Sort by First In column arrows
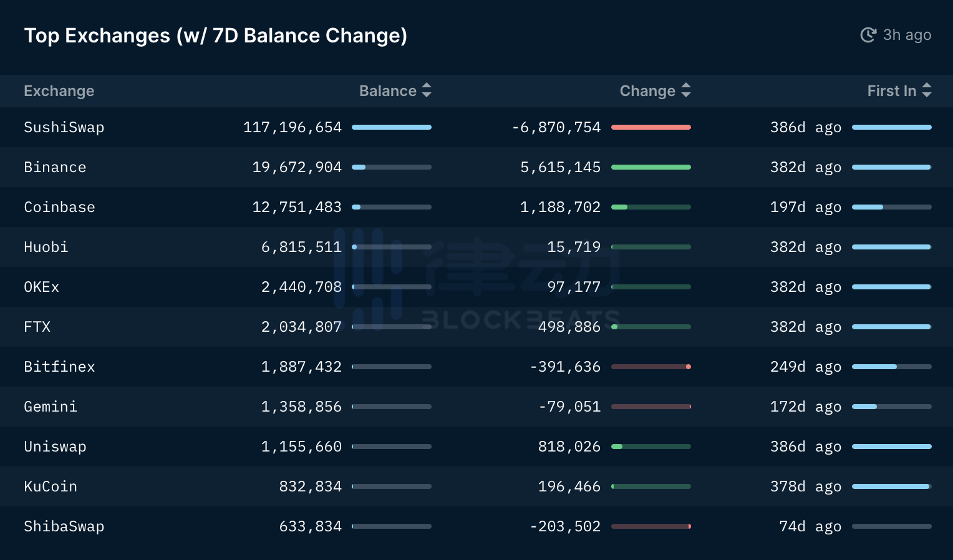Image resolution: width=953 pixels, height=560 pixels. (927, 90)
